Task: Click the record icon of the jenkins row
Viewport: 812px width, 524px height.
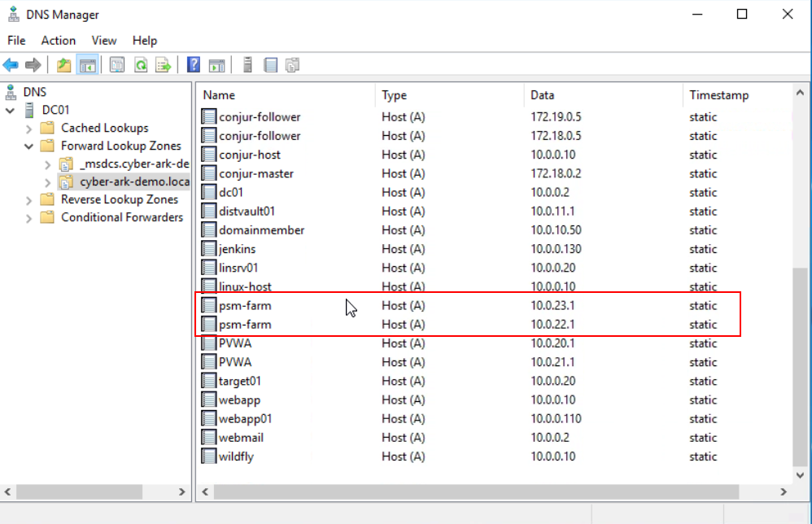Action: pos(209,249)
